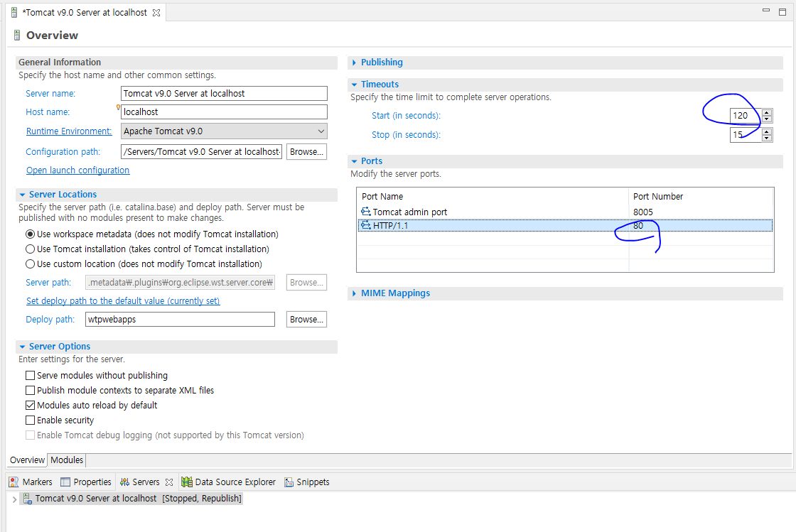Click Set deploy path to default value link
796x532 pixels.
[x=123, y=300]
